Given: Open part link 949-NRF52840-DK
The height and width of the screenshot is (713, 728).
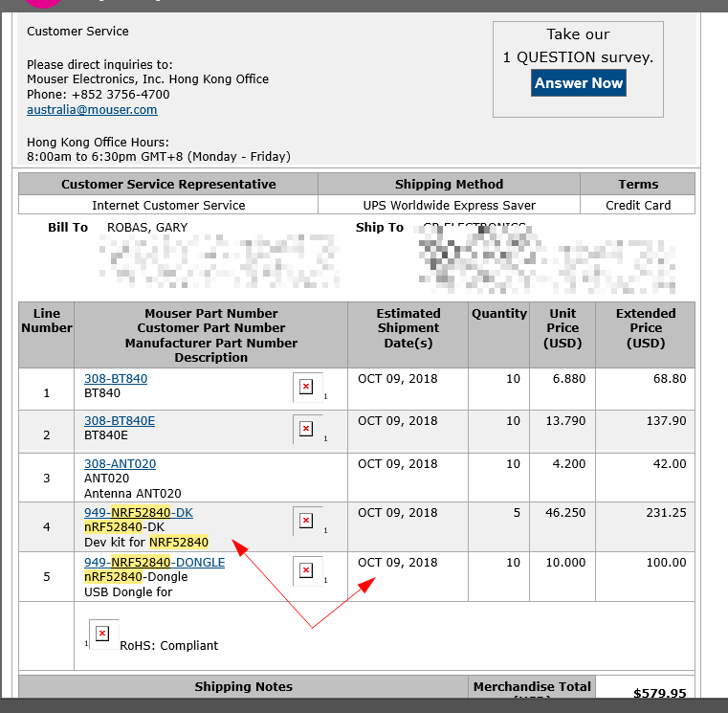Looking at the screenshot, I should pyautogui.click(x=139, y=513).
